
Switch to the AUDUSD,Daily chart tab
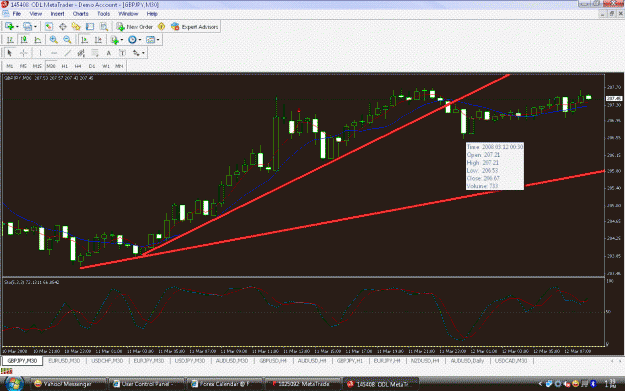tap(467, 361)
